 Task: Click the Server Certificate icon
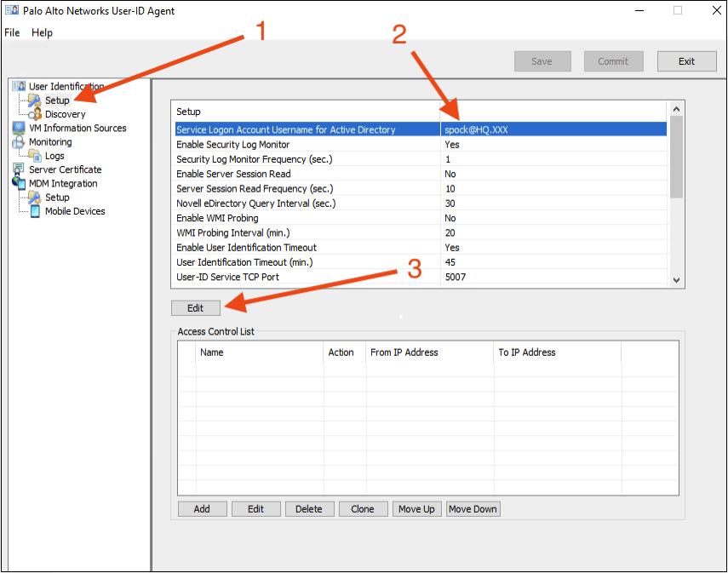[19, 169]
